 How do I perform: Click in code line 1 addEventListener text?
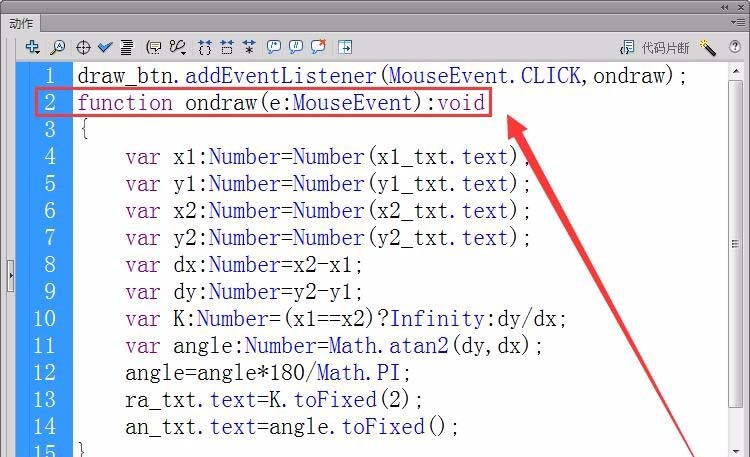point(281,76)
